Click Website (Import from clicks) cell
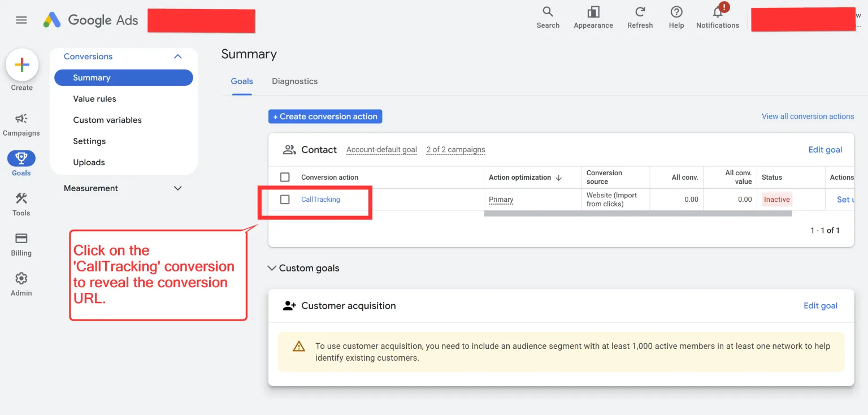Screen dimensions: 868x415 click(611, 200)
